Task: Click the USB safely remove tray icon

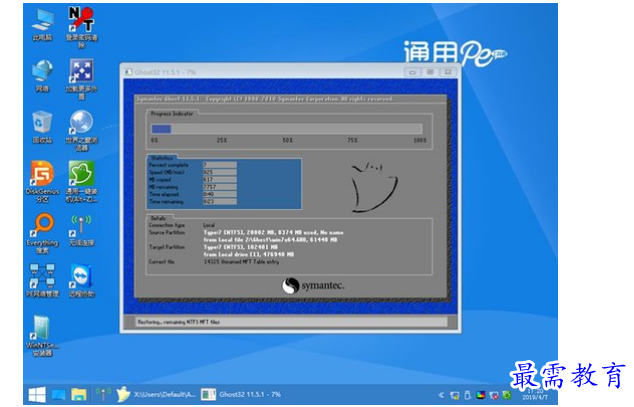Action: click(468, 395)
